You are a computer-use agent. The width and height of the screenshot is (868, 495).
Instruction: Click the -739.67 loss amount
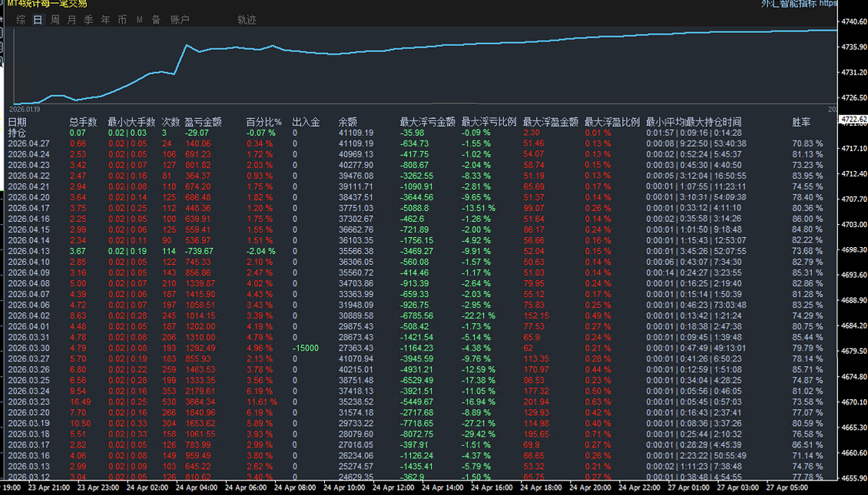[x=199, y=251]
